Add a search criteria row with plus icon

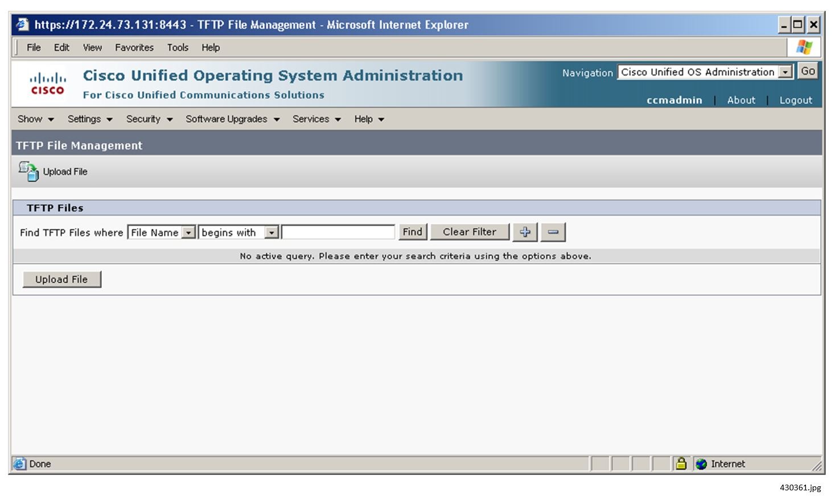point(525,232)
